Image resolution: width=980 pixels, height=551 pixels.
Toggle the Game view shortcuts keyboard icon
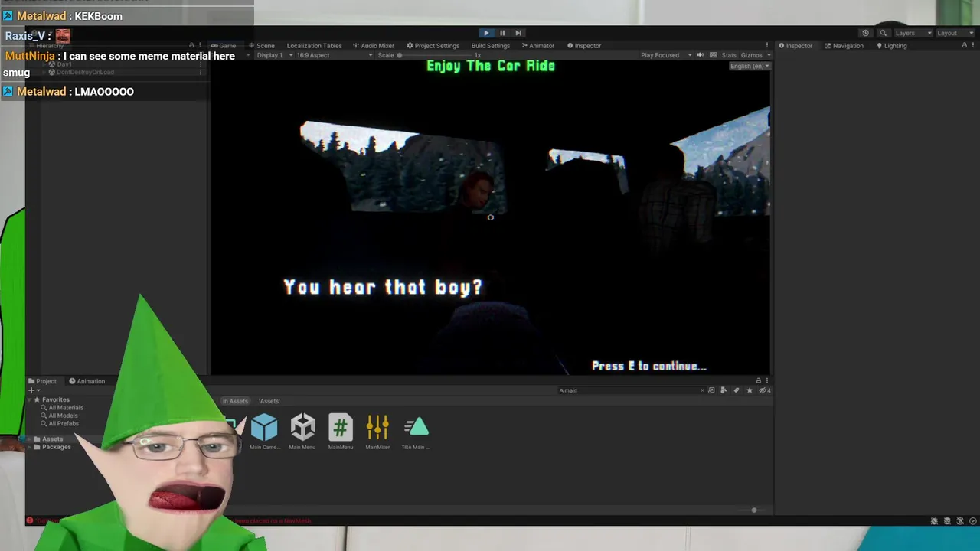click(714, 55)
